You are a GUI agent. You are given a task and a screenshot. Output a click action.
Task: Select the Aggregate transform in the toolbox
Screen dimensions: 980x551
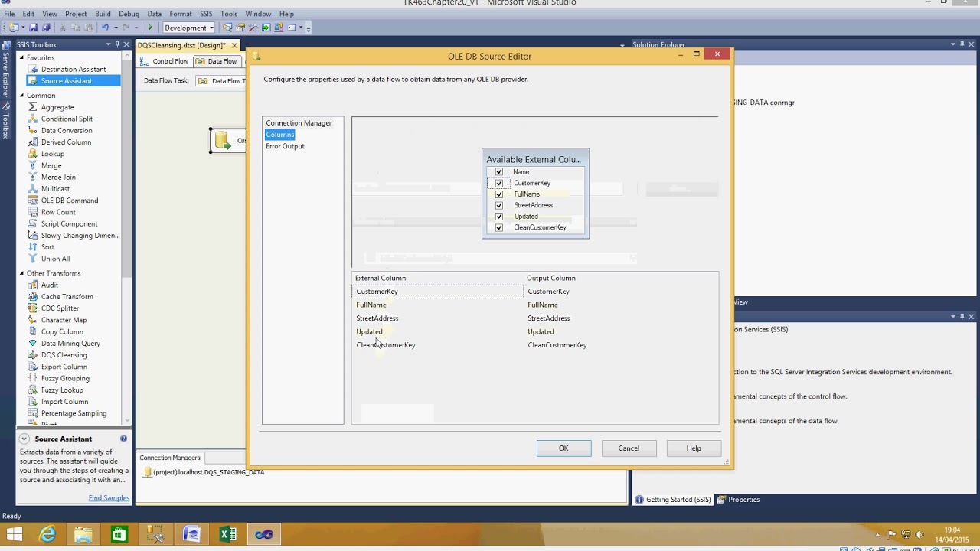(57, 107)
